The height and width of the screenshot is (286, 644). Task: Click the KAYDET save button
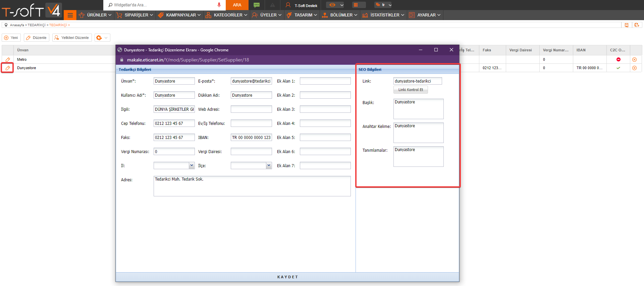coord(287,277)
